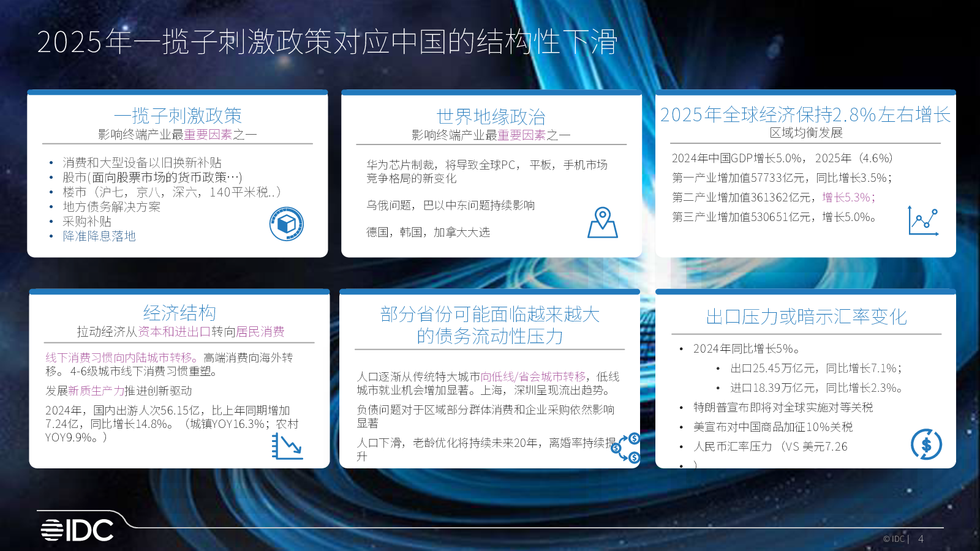Click pink text 线下消费习惯向内陆城市转移

[121, 358]
